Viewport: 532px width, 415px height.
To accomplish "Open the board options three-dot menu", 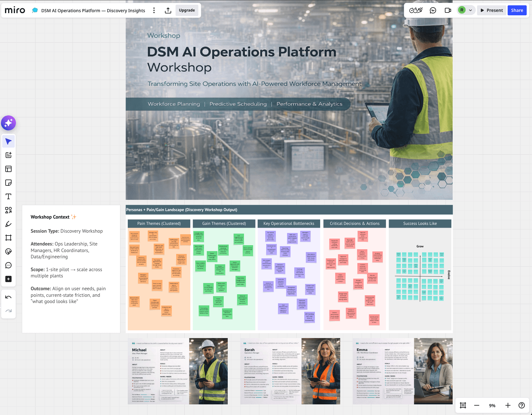I will tap(154, 10).
